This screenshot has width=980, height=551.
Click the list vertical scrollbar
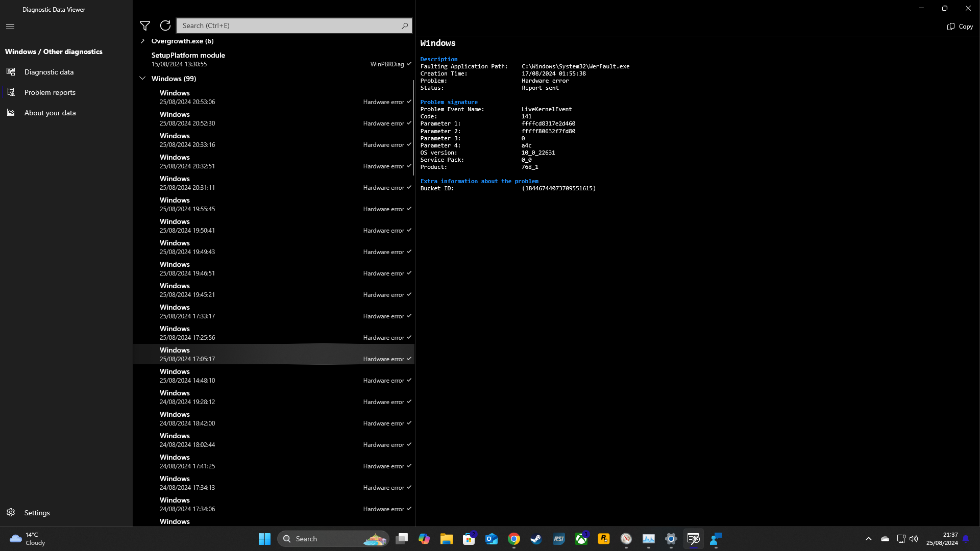[x=413, y=128]
